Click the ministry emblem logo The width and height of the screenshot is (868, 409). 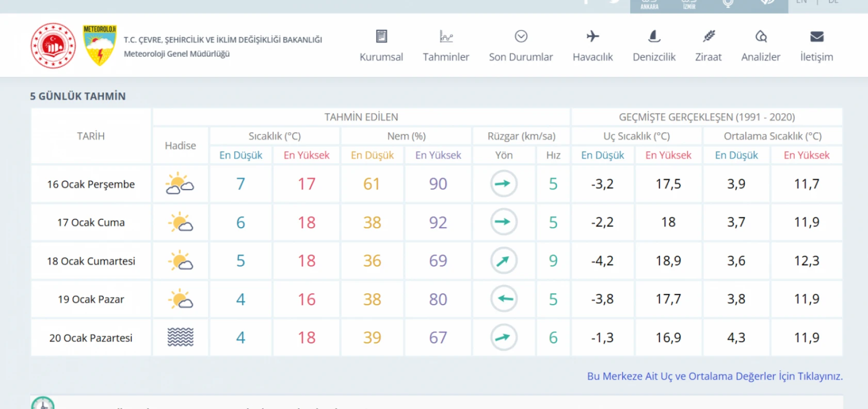tap(53, 45)
